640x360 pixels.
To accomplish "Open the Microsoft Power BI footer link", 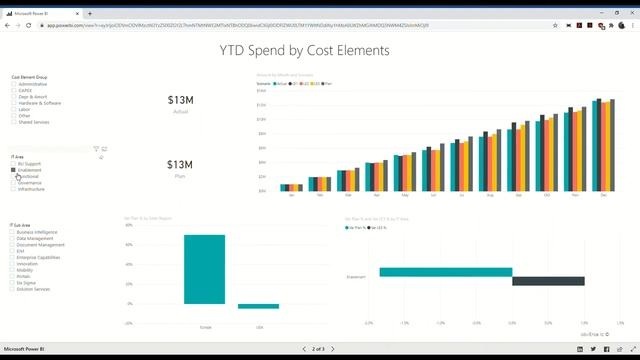I will coord(24,349).
